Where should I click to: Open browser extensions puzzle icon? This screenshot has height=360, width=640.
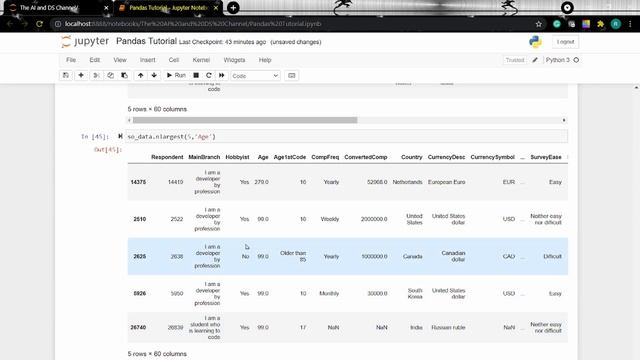(600, 24)
